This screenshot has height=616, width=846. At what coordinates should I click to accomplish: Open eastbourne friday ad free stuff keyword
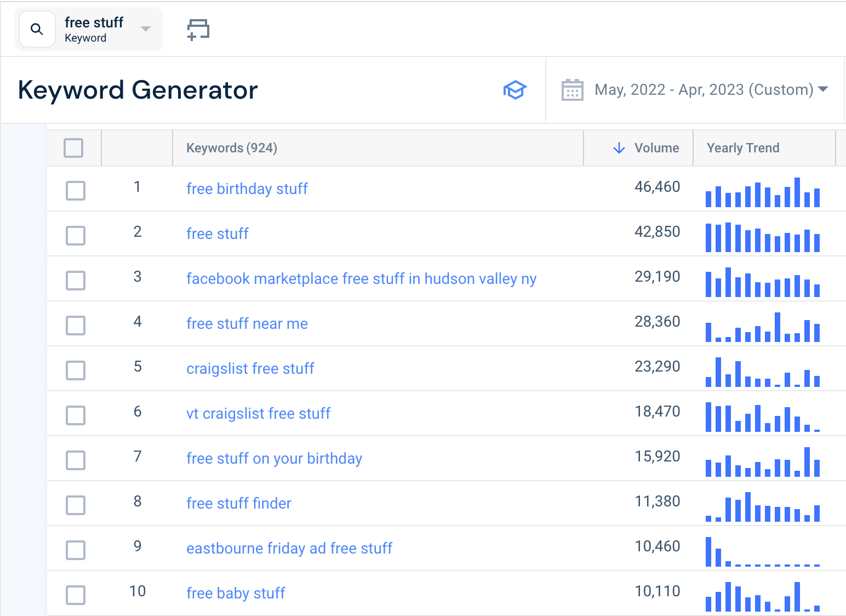tap(289, 548)
